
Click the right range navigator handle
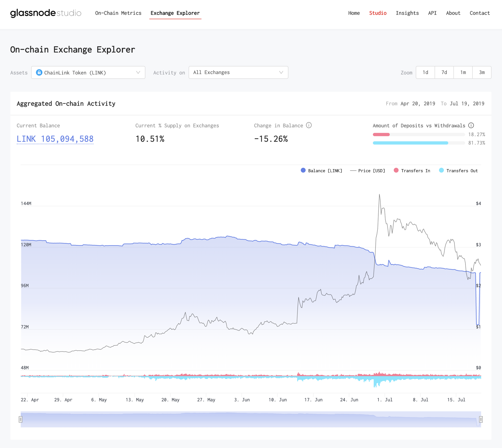(x=481, y=419)
